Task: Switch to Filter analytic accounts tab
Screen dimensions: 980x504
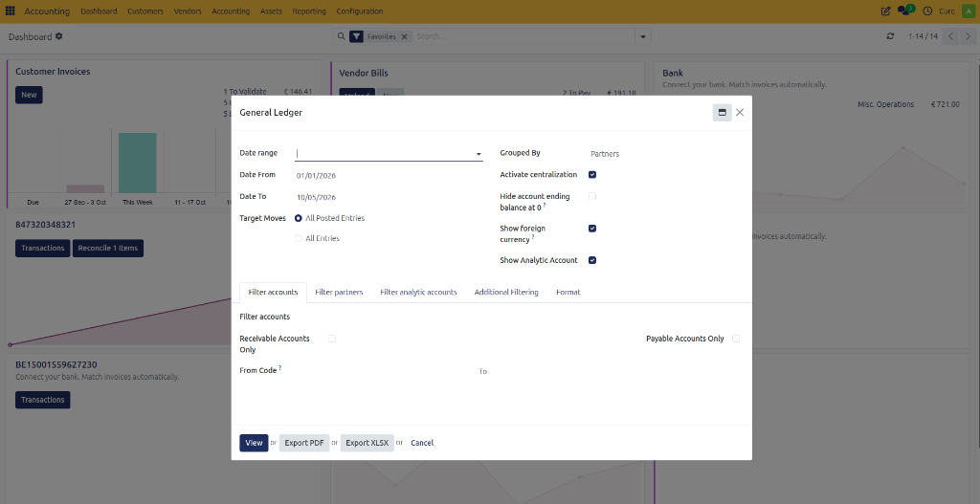Action: (x=418, y=293)
